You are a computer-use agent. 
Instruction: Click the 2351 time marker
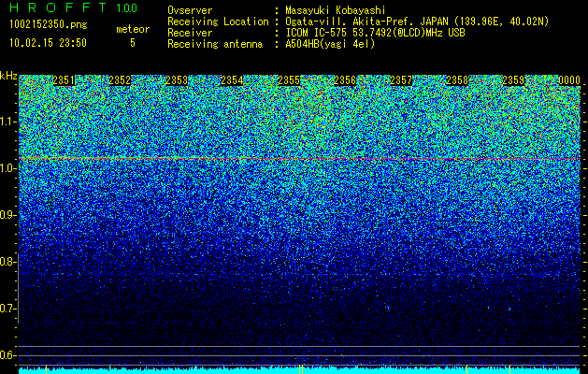[64, 80]
